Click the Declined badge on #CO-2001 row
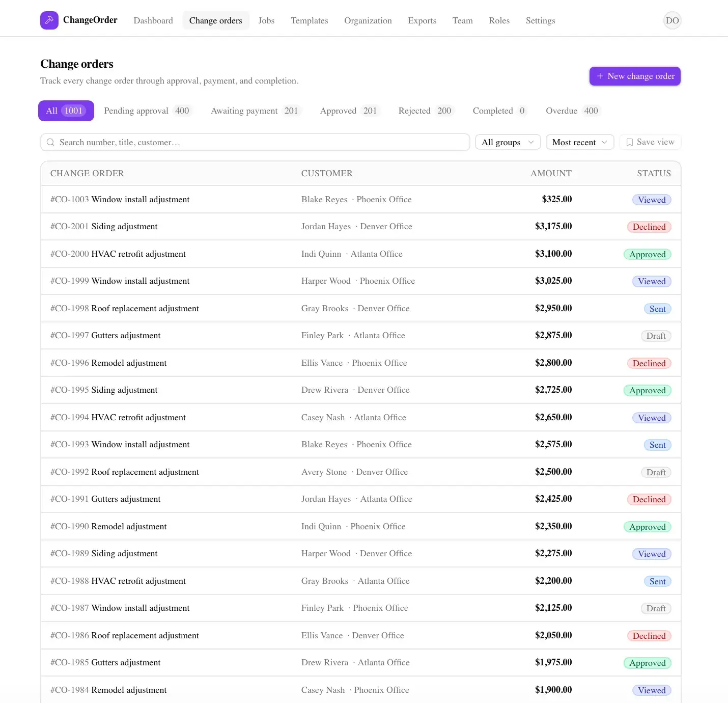 coord(649,227)
